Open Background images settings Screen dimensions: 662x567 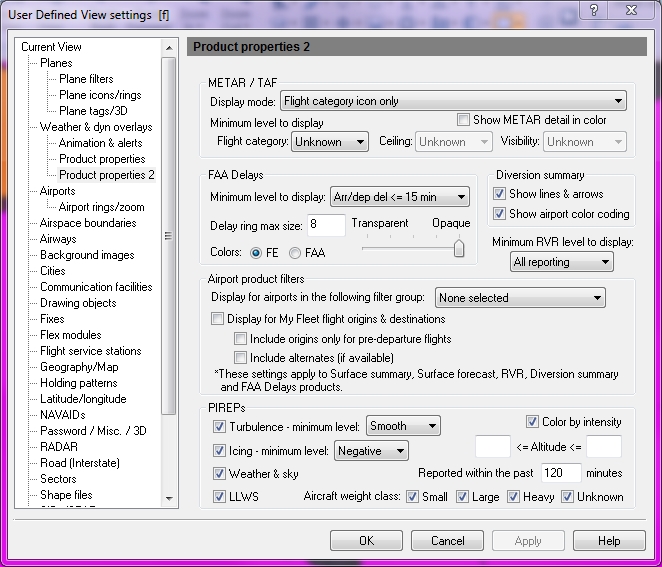(x=87, y=255)
